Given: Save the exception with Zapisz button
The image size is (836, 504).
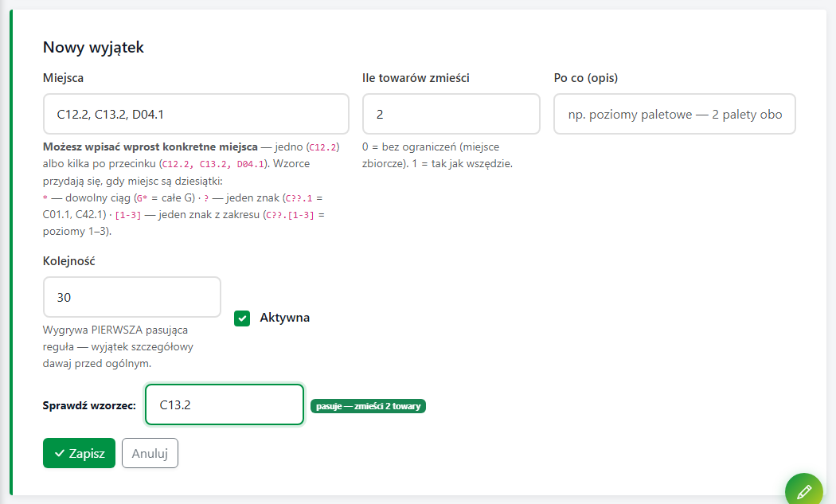Looking at the screenshot, I should 79,453.
